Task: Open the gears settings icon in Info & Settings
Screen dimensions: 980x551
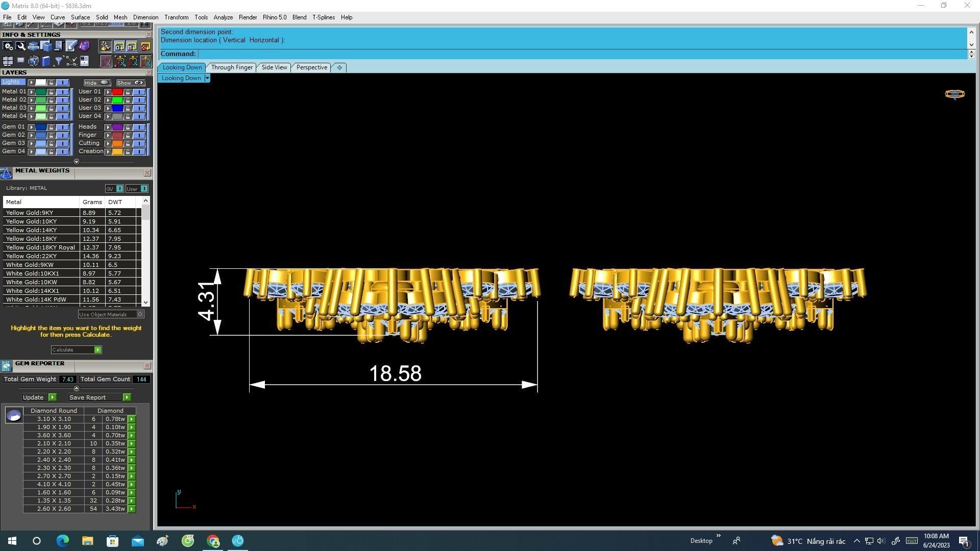Action: pyautogui.click(x=8, y=46)
